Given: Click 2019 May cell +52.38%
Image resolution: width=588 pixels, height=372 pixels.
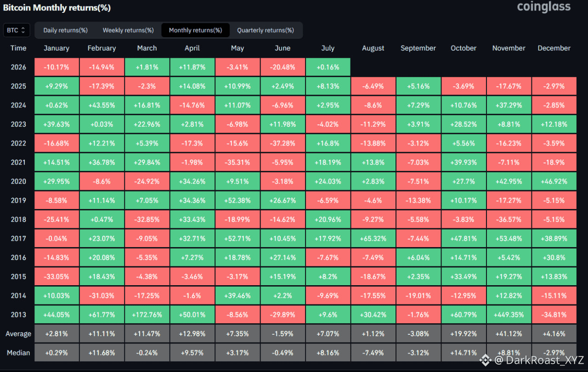Looking at the screenshot, I should click(x=237, y=201).
